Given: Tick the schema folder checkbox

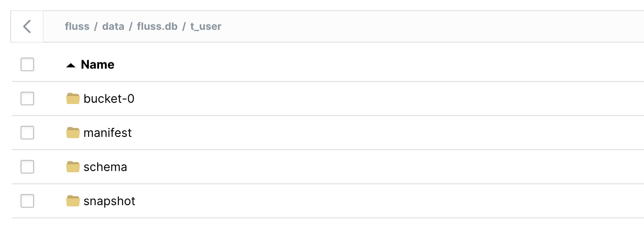Looking at the screenshot, I should click(x=27, y=167).
